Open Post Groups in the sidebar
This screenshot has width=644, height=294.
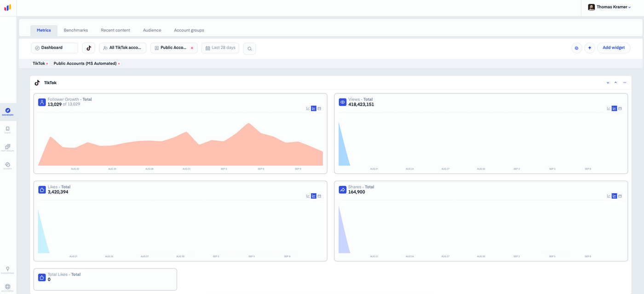tap(7, 148)
